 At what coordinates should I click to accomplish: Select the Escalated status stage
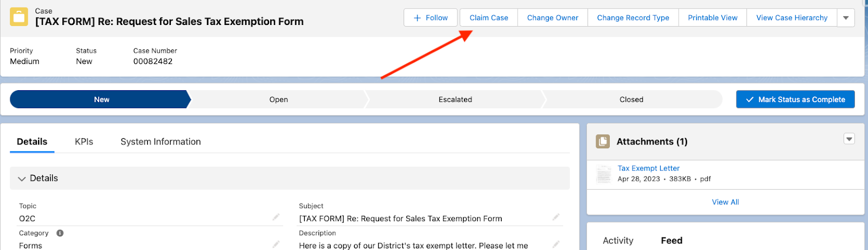455,99
